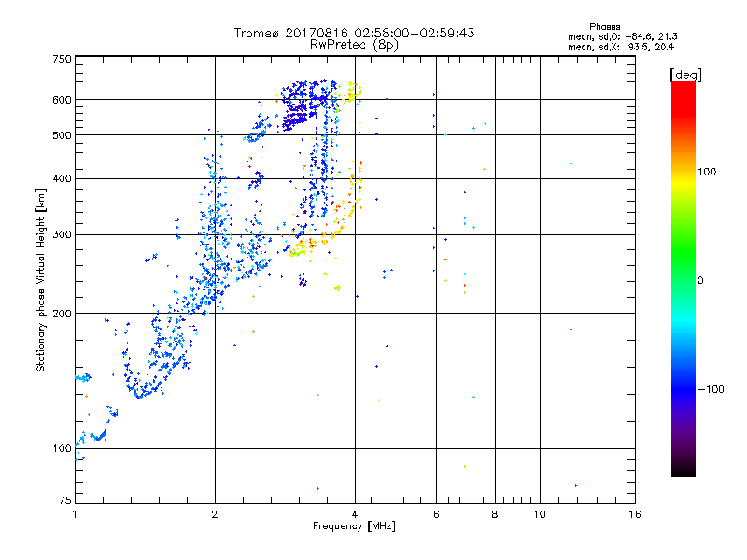Click the colorbar '100' label beside the yellow band

point(707,172)
